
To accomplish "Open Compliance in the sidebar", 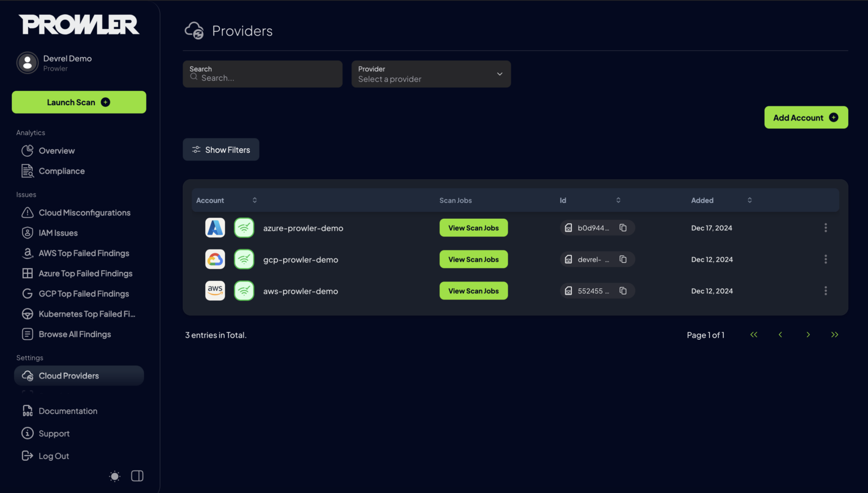I will [62, 171].
